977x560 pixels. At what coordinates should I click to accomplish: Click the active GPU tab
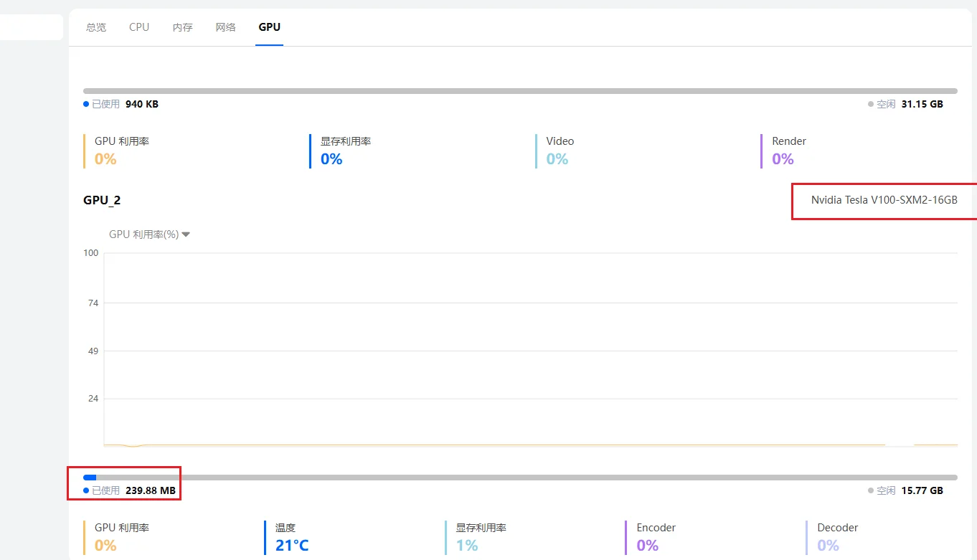pyautogui.click(x=270, y=27)
